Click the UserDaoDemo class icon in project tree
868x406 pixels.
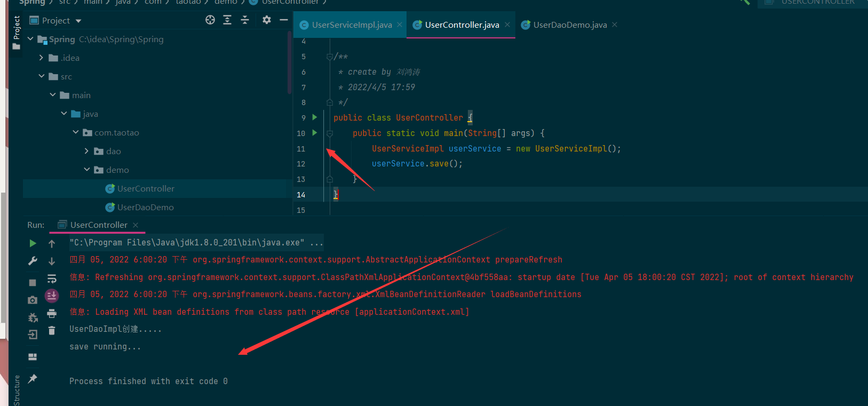pos(110,207)
